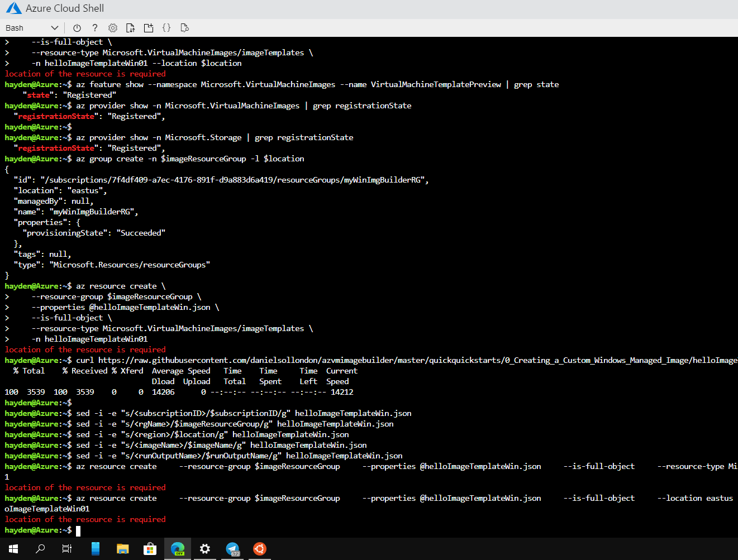Screen dimensions: 738x560
Task: Open the Windows Start menu
Action: tap(13, 549)
